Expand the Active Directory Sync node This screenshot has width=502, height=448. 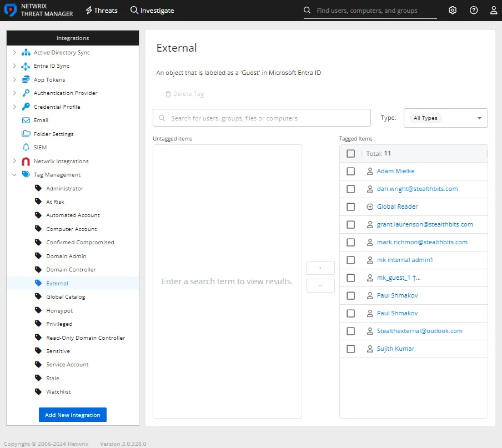14,52
